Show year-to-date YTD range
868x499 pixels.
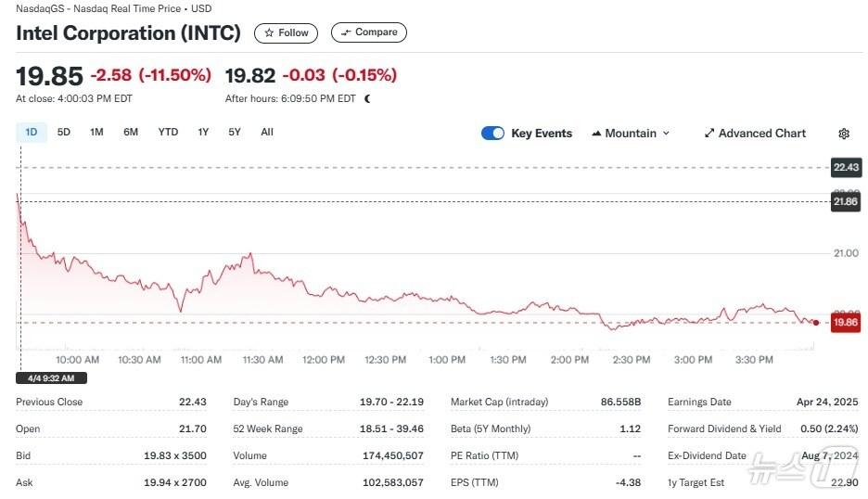168,133
